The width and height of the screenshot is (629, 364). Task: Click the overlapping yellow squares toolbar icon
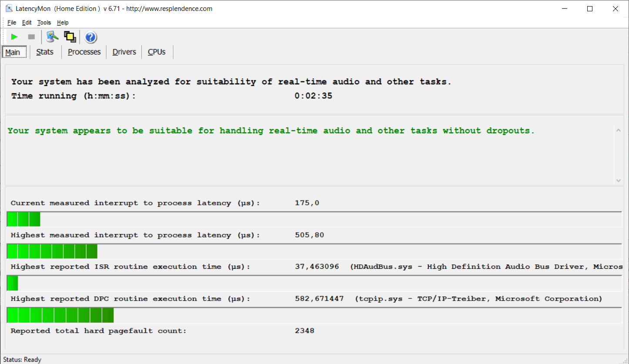coord(70,37)
